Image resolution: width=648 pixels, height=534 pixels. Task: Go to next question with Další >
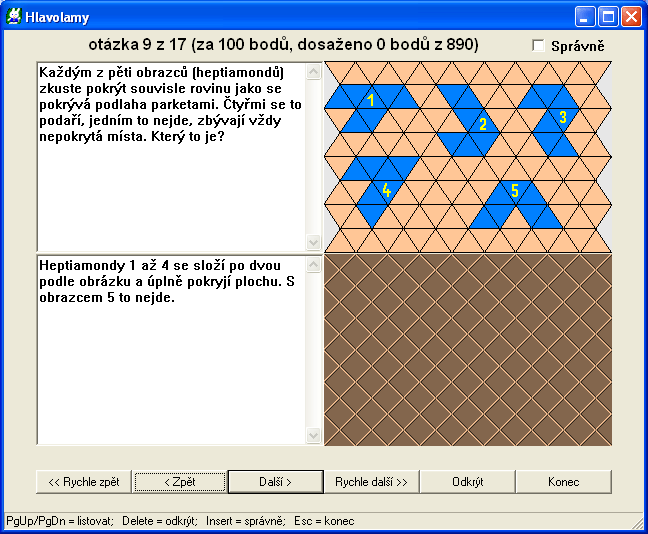275,481
